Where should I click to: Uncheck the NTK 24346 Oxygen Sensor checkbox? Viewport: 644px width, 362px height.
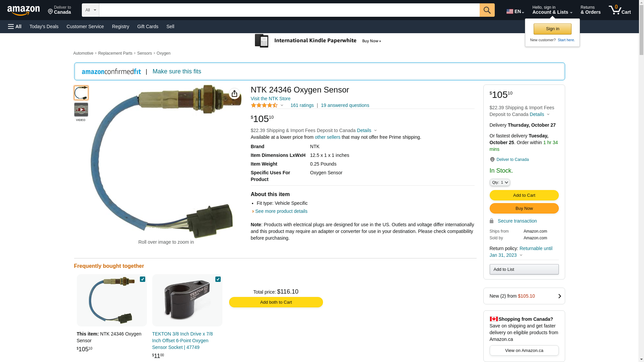[143, 279]
